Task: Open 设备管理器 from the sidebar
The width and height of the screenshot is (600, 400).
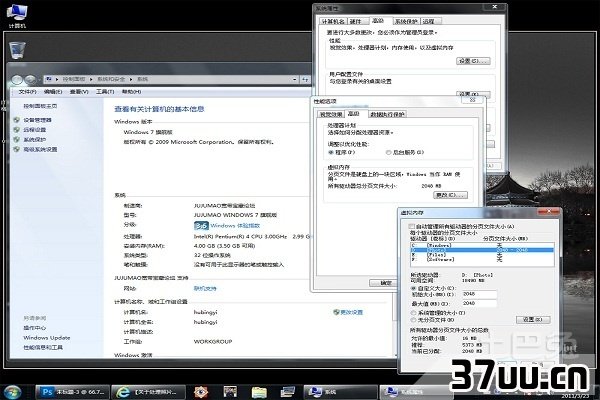Action: point(37,120)
